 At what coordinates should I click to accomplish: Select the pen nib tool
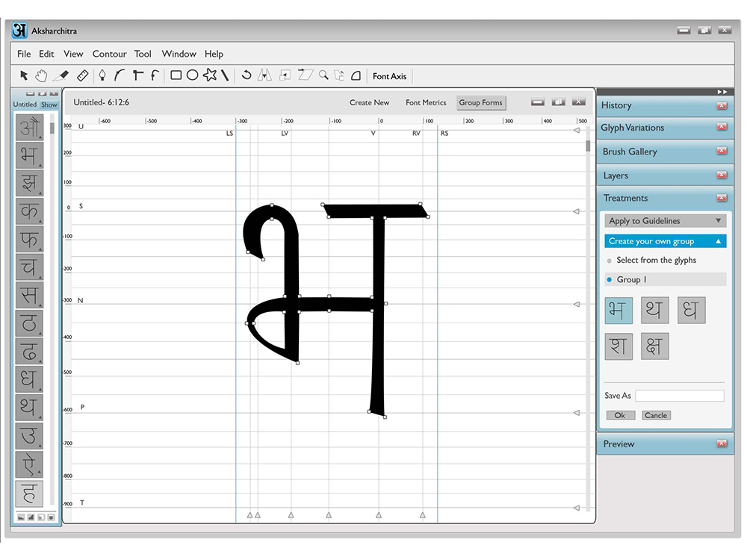tap(102, 75)
